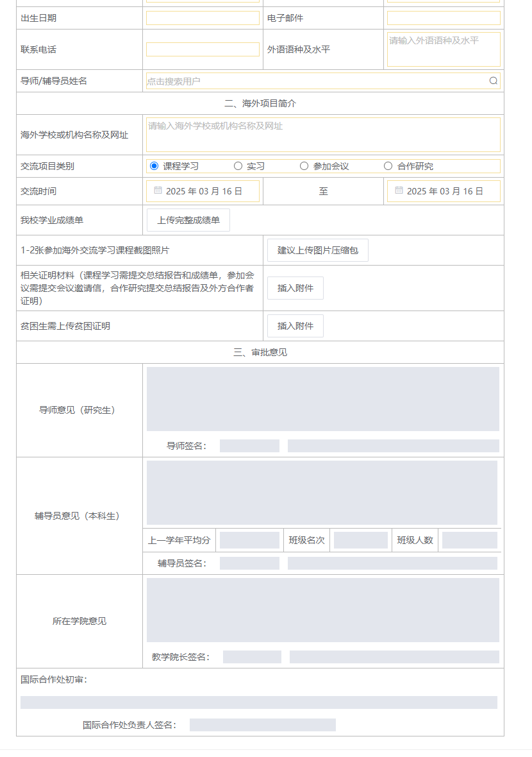Open the start date picker for 交流时间
532x757 pixels.
click(x=203, y=191)
